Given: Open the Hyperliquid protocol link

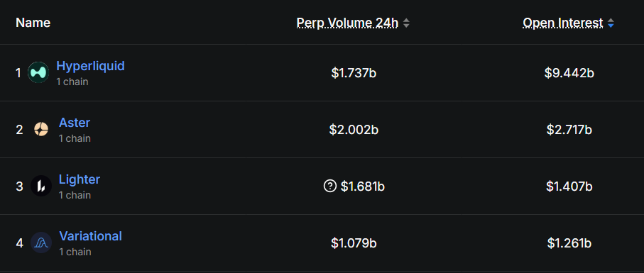Looking at the screenshot, I should (x=90, y=66).
